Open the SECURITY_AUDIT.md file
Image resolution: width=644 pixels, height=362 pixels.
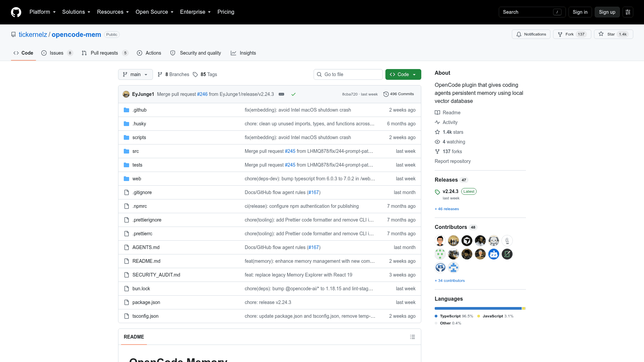pos(156,275)
